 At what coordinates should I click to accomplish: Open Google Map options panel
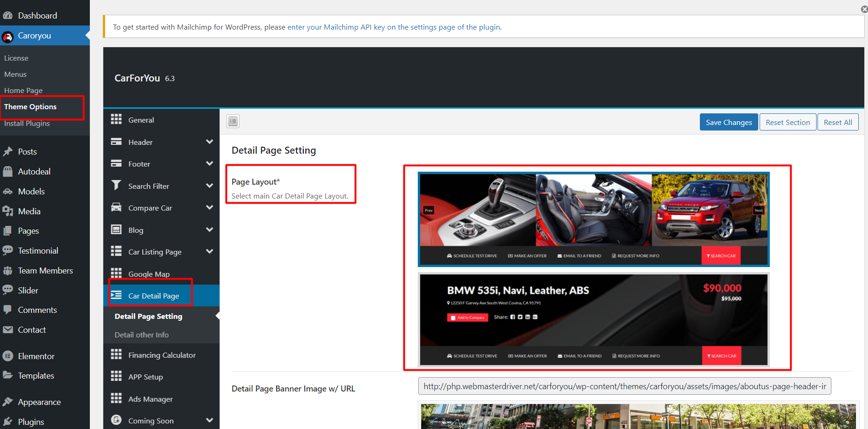tap(161, 274)
